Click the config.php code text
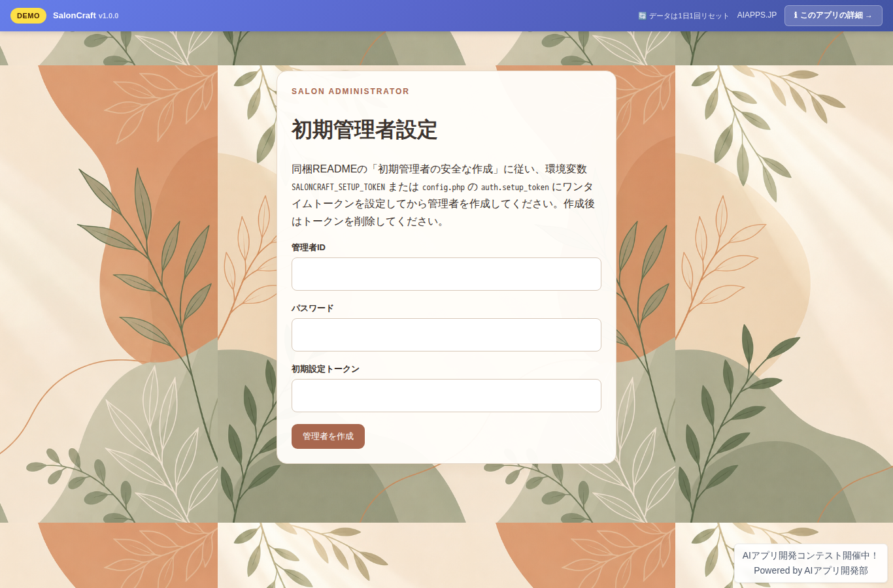The height and width of the screenshot is (588, 893). 443,187
